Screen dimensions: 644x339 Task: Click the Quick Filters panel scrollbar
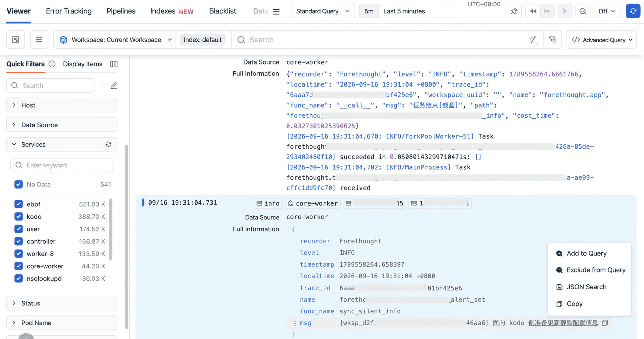click(126, 236)
